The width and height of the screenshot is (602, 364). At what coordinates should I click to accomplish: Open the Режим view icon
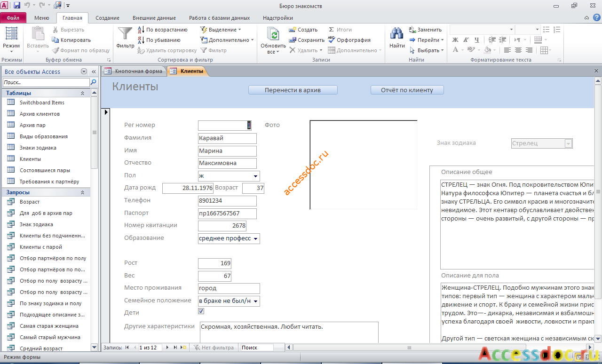[x=11, y=34]
